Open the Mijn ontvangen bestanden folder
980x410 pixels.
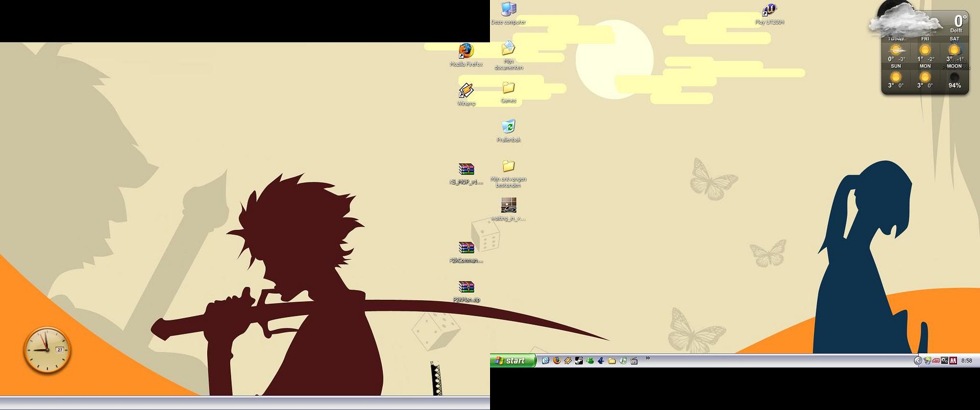pyautogui.click(x=508, y=174)
